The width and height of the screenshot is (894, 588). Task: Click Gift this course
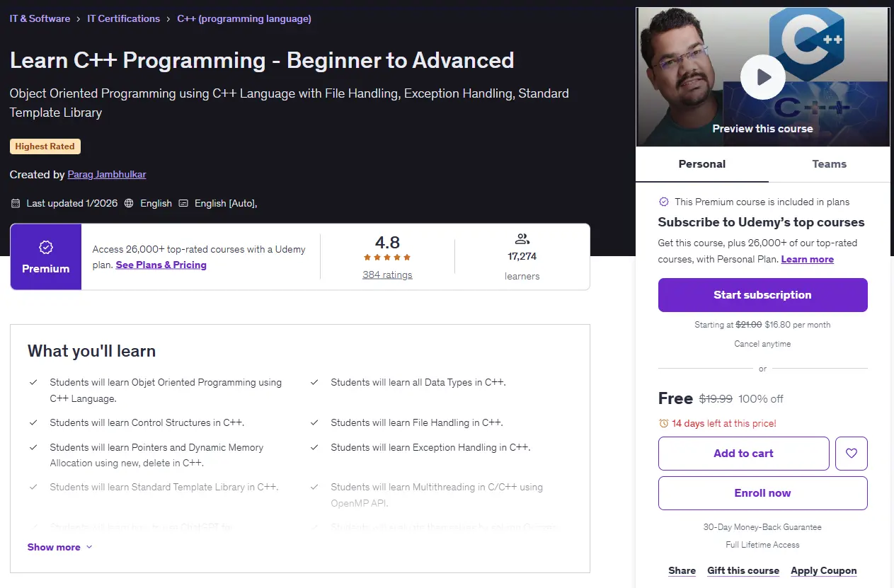[x=743, y=570]
